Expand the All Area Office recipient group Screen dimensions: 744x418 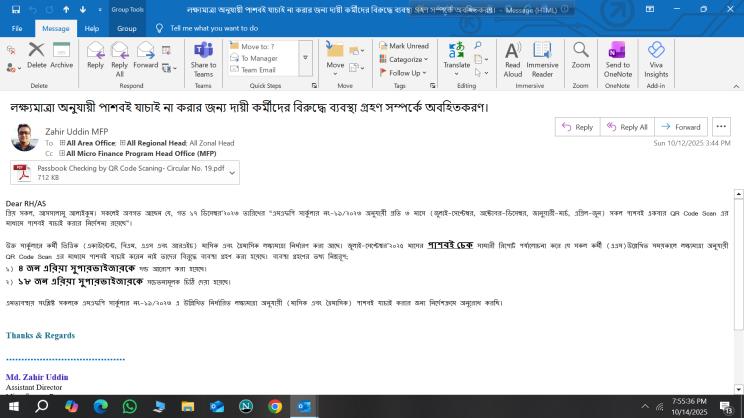(x=63, y=143)
